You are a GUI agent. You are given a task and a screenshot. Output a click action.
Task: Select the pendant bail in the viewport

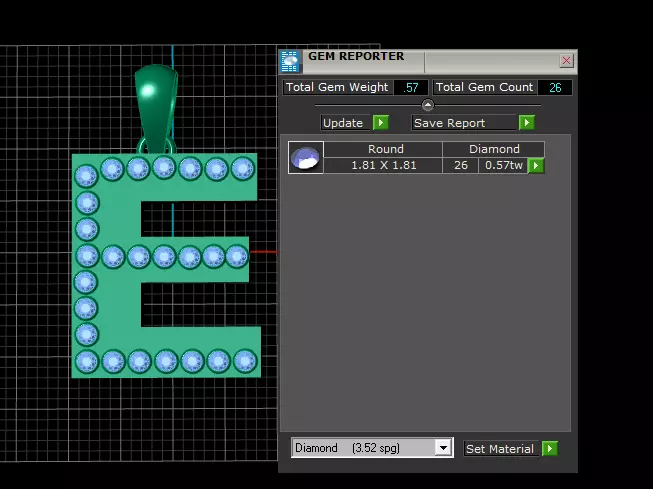click(156, 107)
